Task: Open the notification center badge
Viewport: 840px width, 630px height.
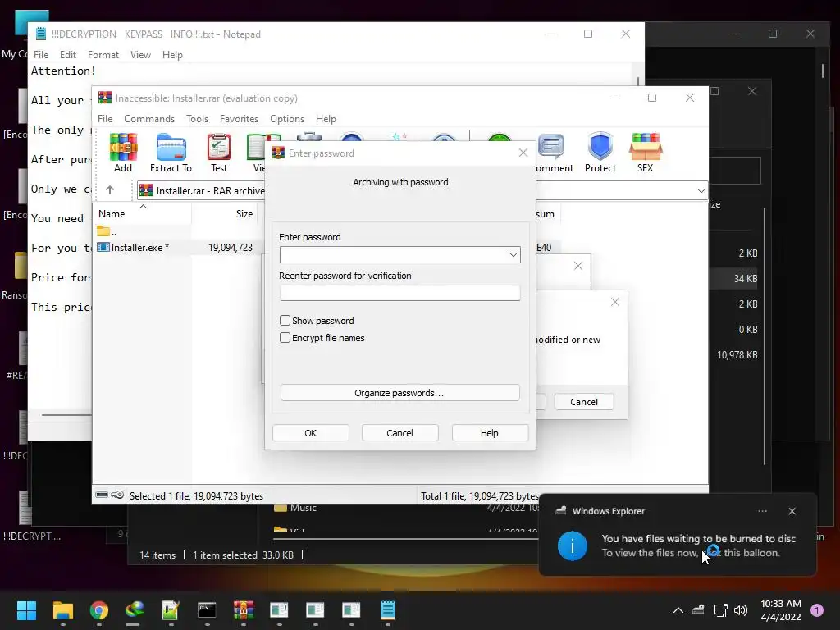Action: click(816, 610)
